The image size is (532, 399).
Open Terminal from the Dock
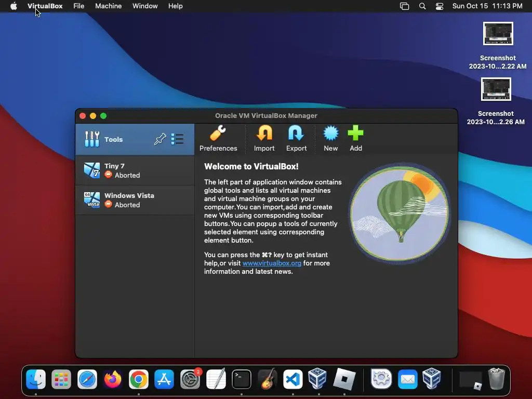point(242,379)
